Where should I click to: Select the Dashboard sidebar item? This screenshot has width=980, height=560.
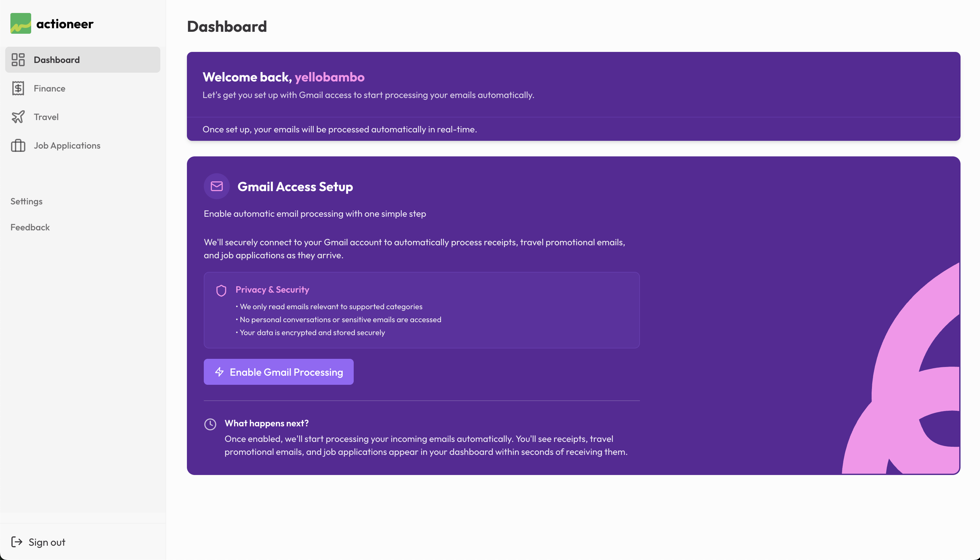(x=57, y=60)
